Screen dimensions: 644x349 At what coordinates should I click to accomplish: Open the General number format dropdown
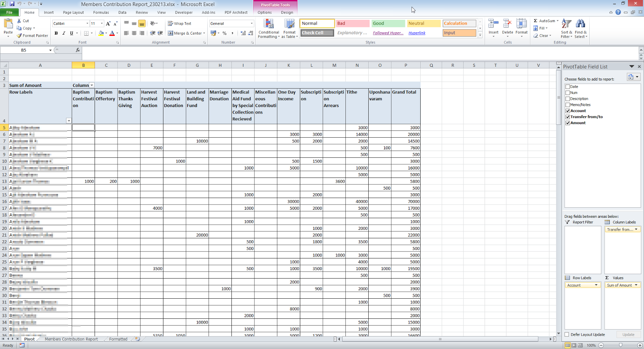coord(252,23)
